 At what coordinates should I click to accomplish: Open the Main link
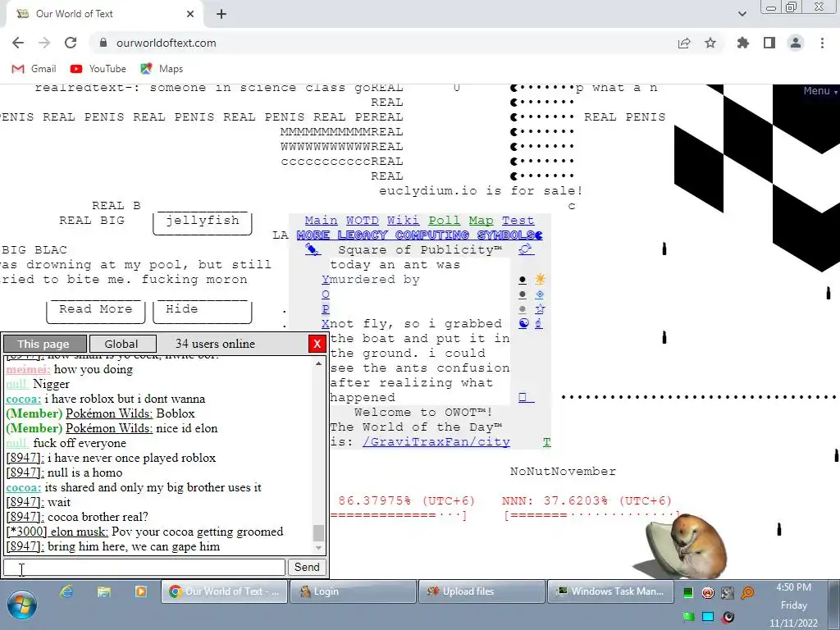[321, 220]
